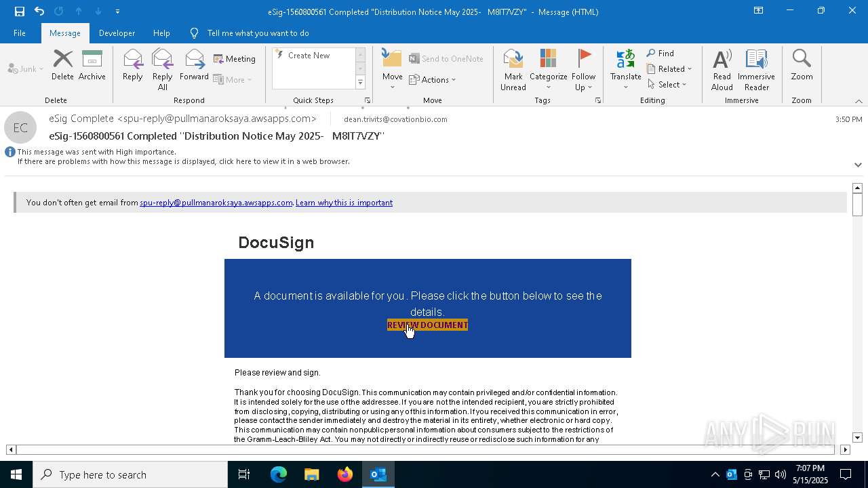This screenshot has height=488, width=868.
Task: Open the Zoom dialog
Action: click(802, 66)
